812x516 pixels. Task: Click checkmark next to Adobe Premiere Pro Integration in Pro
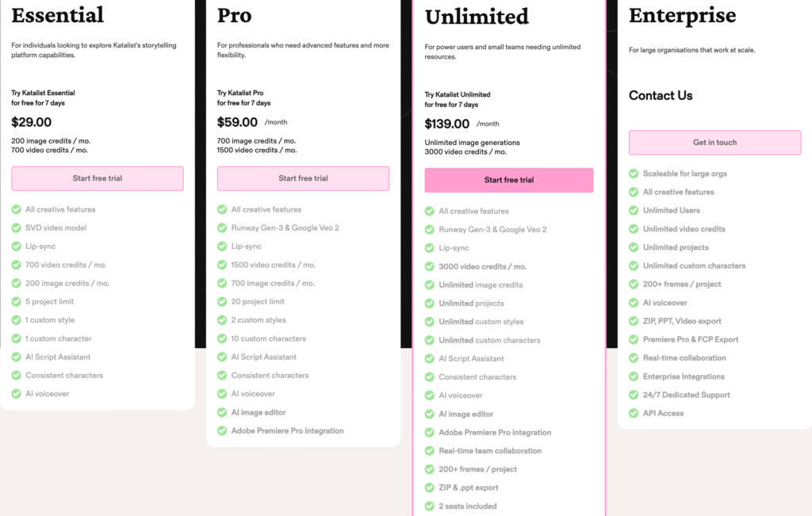tap(222, 430)
